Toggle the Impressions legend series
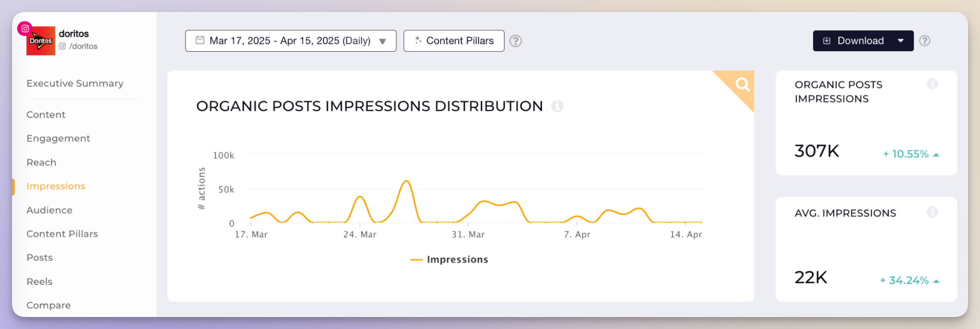This screenshot has height=329, width=980. [449, 260]
